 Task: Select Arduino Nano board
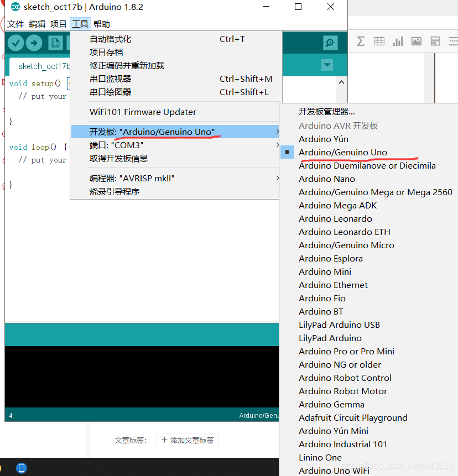[x=369, y=179]
